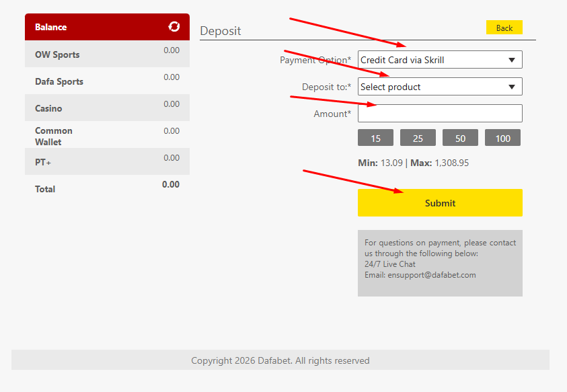
Task: Open the Payment Option dropdown
Action: pos(440,60)
